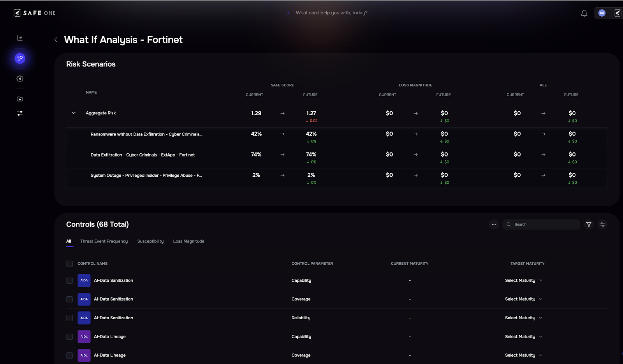Click the AIDL badge on AI-Data Lineage Coverage row

point(84,355)
